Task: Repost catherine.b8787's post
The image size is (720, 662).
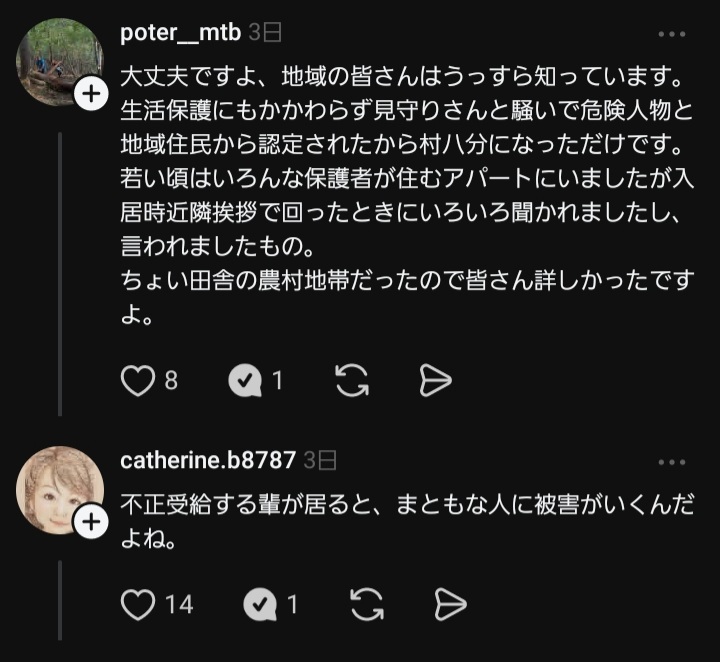Action: pos(367,604)
